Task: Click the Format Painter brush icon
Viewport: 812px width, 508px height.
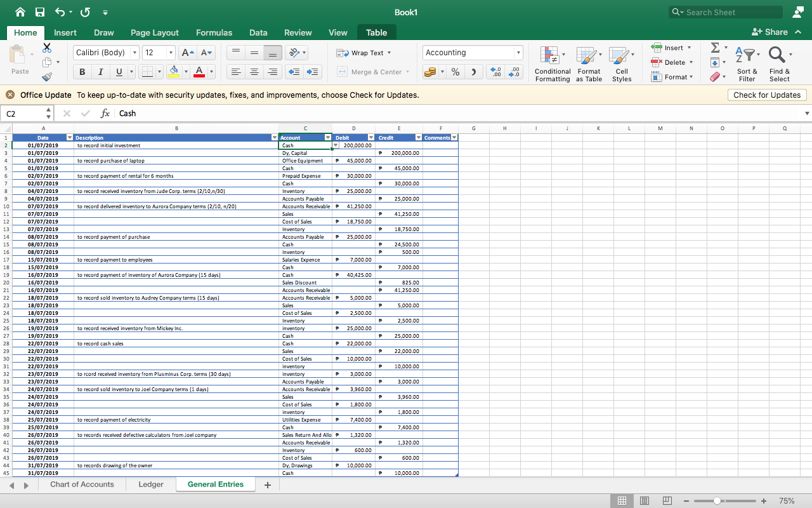Action: 46,77
